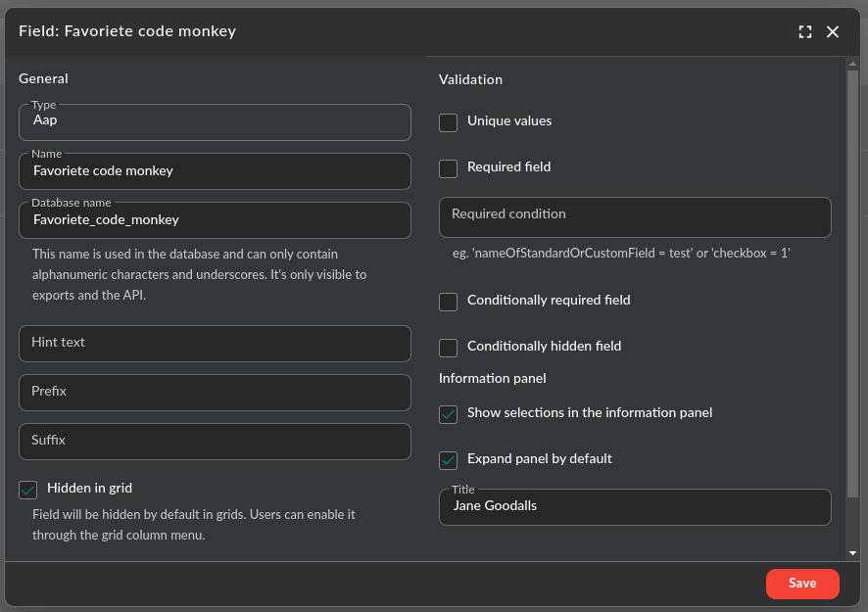
Task: Click the Type field showing Aap
Action: [x=214, y=122]
